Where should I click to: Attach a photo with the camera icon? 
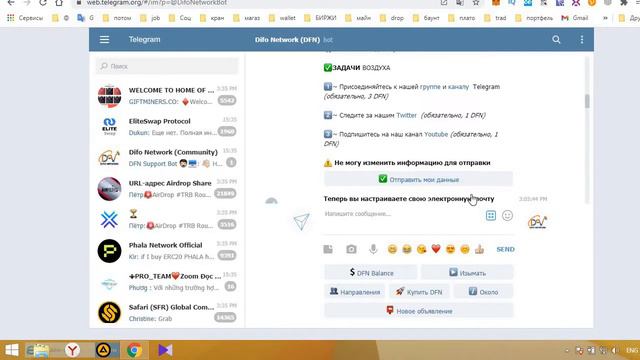tap(351, 249)
